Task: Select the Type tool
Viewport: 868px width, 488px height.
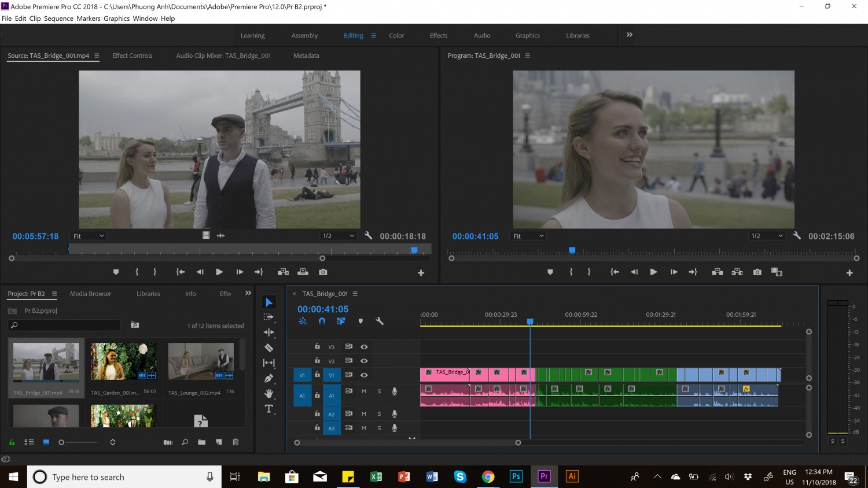Action: tap(269, 409)
